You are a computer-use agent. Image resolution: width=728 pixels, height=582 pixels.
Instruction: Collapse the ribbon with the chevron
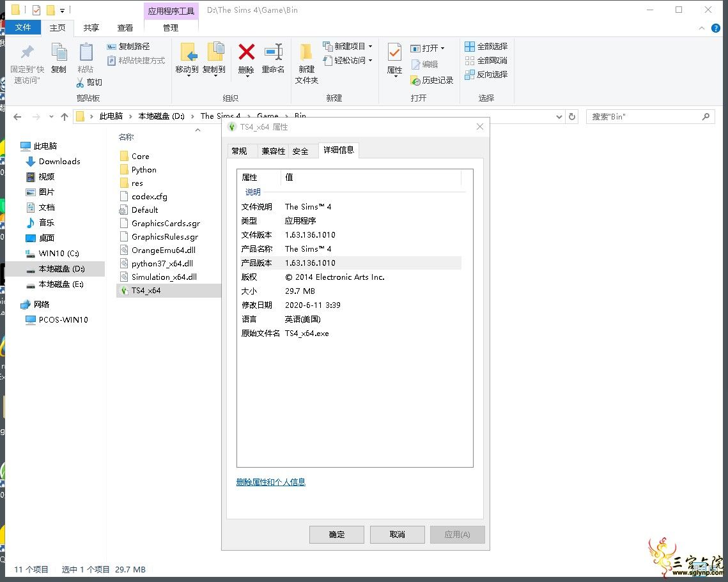pyautogui.click(x=702, y=28)
